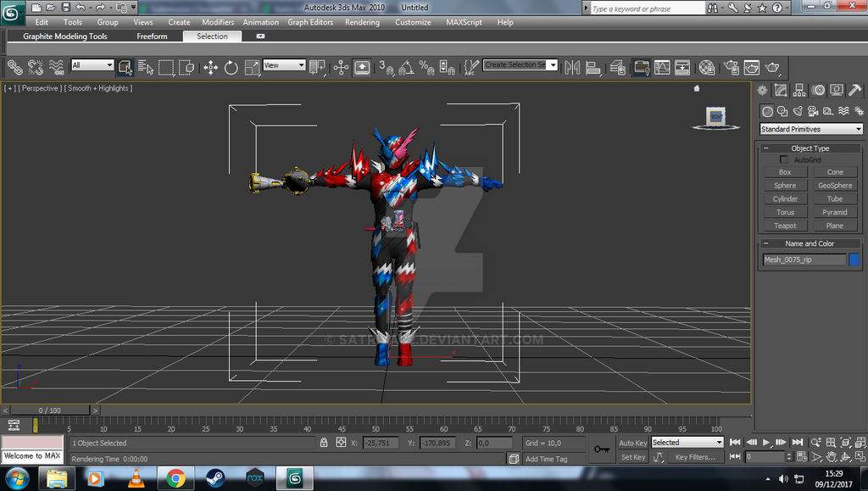Viewport: 868px width, 491px height.
Task: Render with the teapot Render Production icon
Action: tap(772, 68)
